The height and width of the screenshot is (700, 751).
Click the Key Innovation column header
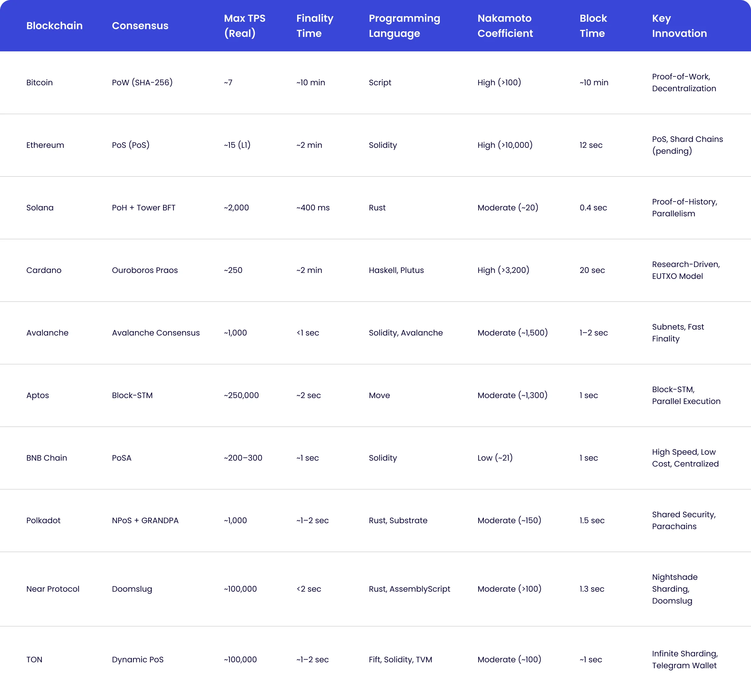pyautogui.click(x=679, y=26)
